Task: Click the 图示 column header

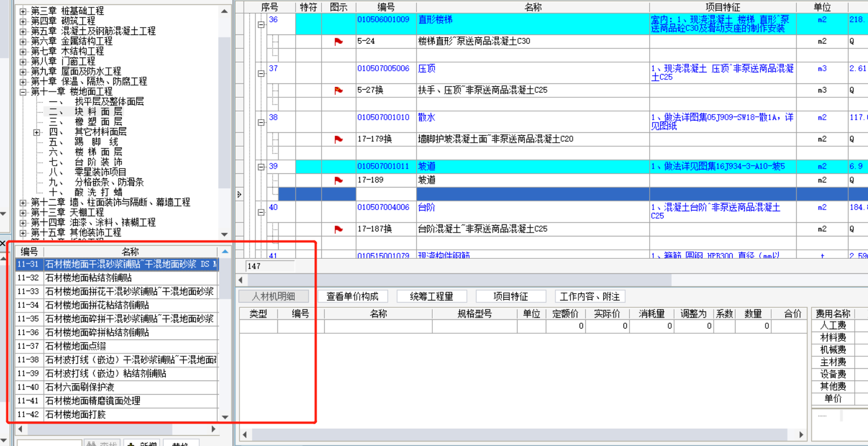Action: pyautogui.click(x=339, y=7)
